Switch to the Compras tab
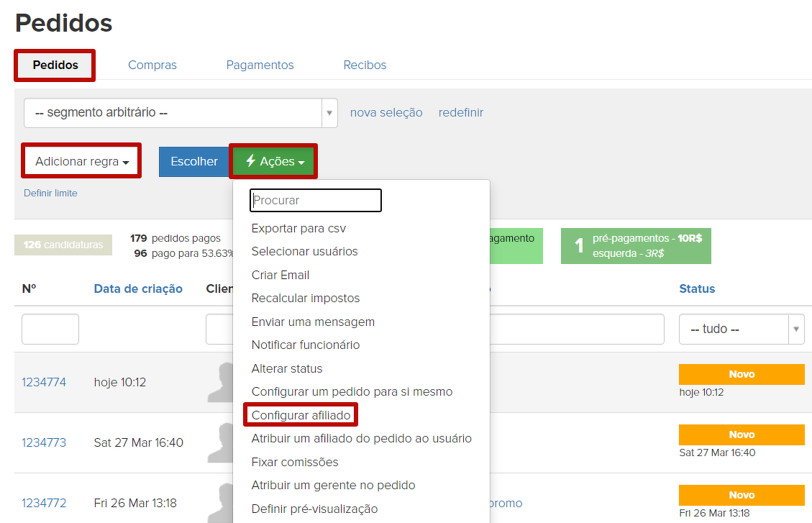Viewport: 812px width, 523px height. click(152, 65)
